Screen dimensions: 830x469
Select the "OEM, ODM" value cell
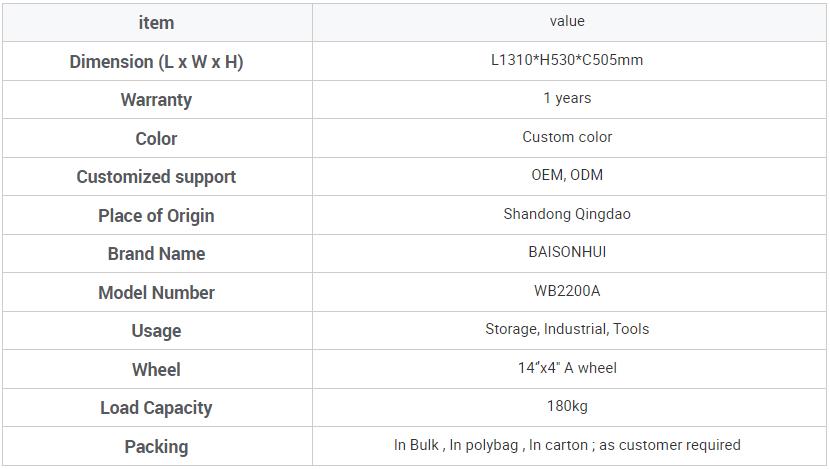[x=567, y=175]
